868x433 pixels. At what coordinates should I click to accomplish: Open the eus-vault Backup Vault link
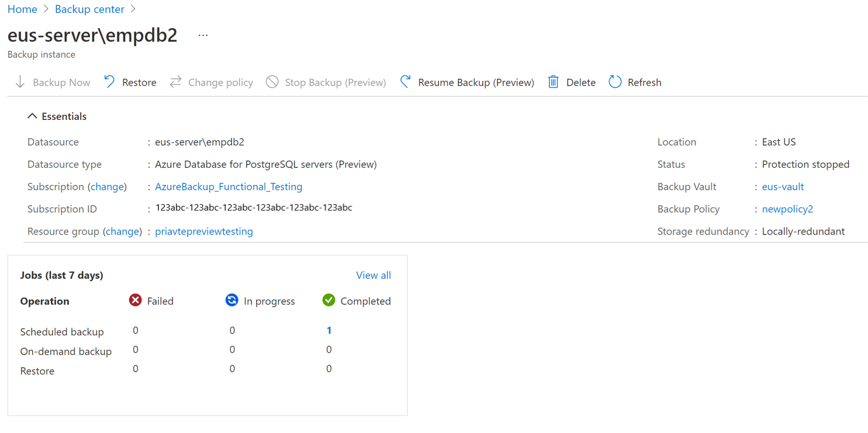(783, 186)
